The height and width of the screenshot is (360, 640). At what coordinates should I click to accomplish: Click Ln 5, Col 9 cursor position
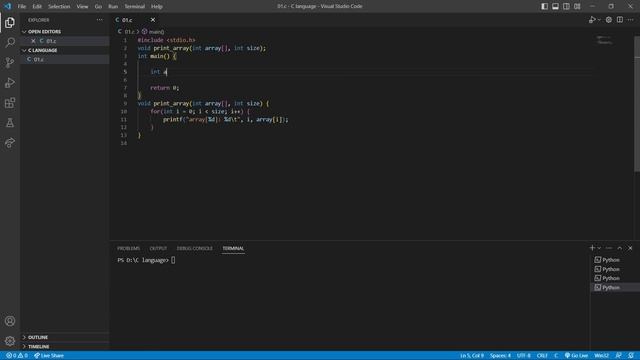tap(472, 356)
